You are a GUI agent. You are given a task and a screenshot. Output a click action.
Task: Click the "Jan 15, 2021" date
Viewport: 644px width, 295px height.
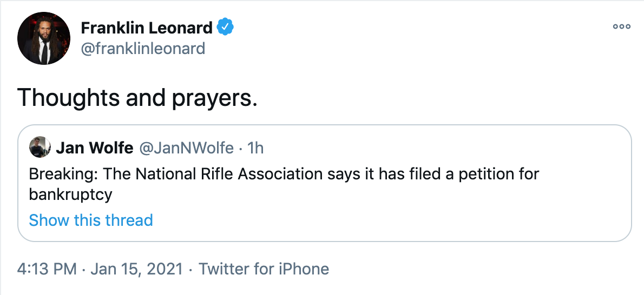(x=137, y=269)
